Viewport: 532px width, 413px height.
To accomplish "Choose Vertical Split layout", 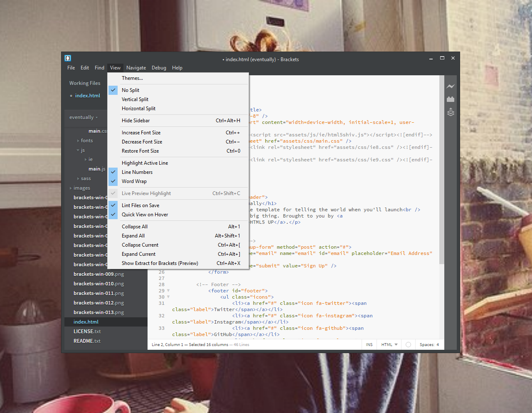I will [178, 99].
